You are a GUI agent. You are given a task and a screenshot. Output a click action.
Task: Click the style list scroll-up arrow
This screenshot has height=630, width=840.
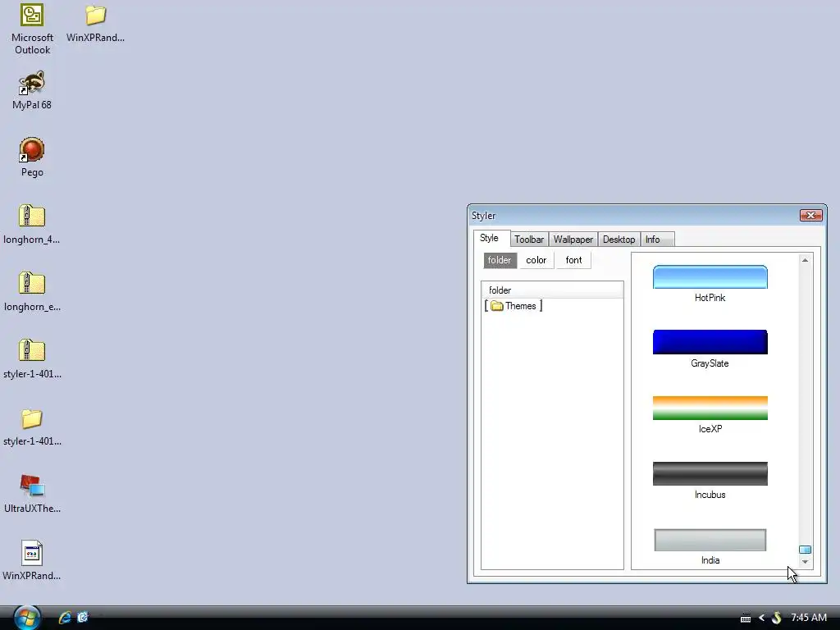(x=805, y=260)
